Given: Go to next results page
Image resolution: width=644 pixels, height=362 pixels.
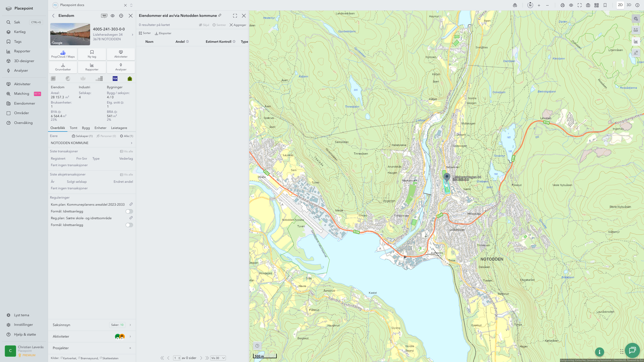Looking at the screenshot, I should (x=201, y=358).
